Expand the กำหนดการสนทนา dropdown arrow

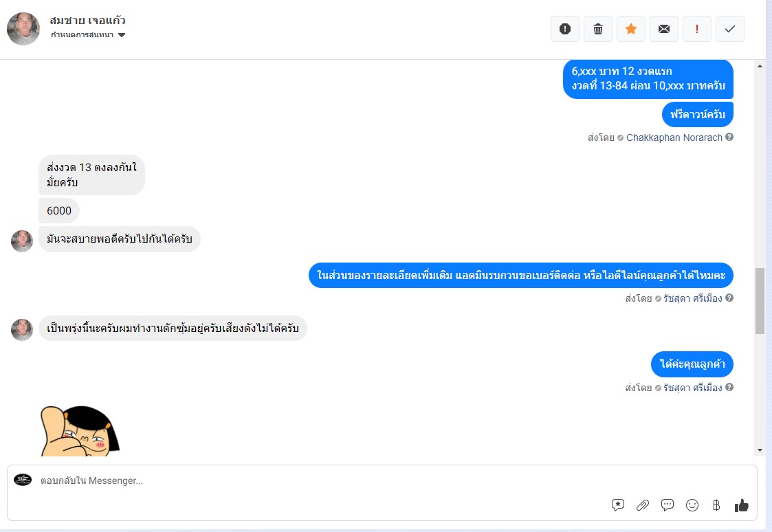coord(122,35)
